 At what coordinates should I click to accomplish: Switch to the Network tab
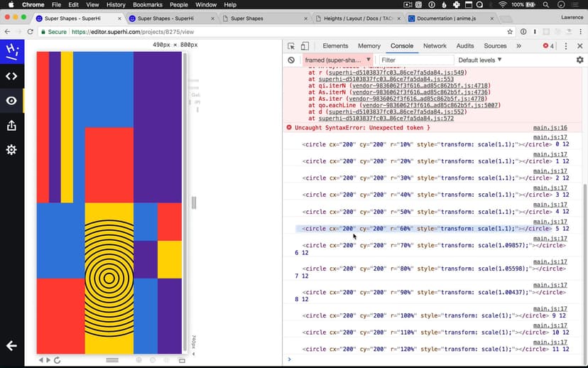click(435, 46)
